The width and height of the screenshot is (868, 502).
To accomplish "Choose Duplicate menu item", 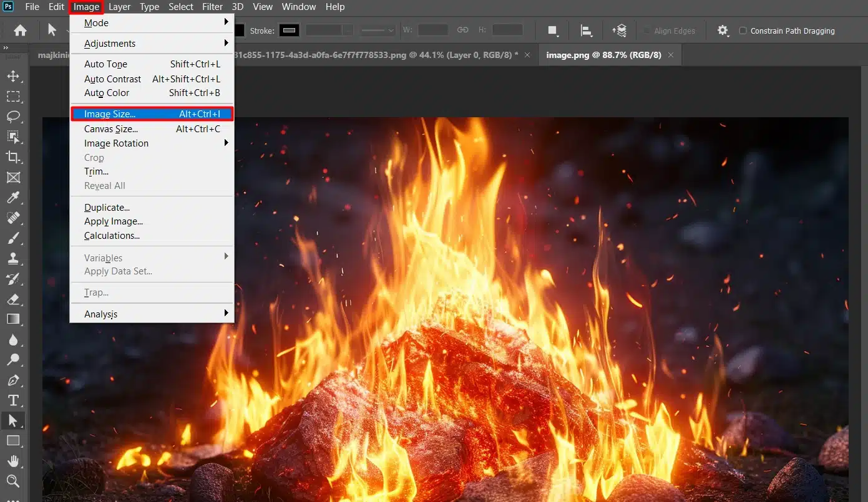I will (152, 207).
